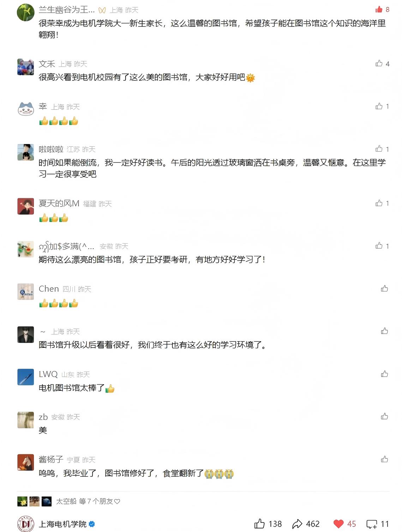Open 上海电机学院 account name link
402x532 pixels.
coord(62,524)
